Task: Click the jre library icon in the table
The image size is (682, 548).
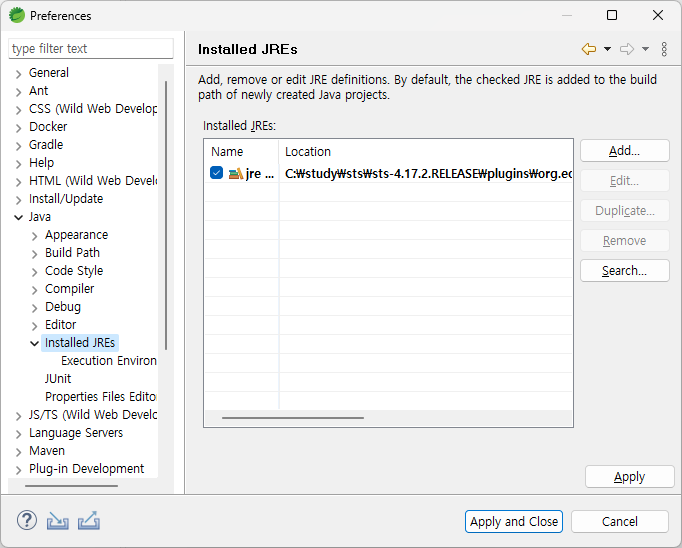Action: [236, 174]
